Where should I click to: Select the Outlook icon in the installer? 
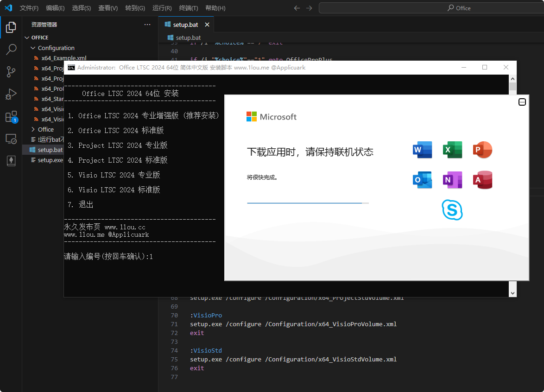coord(422,180)
